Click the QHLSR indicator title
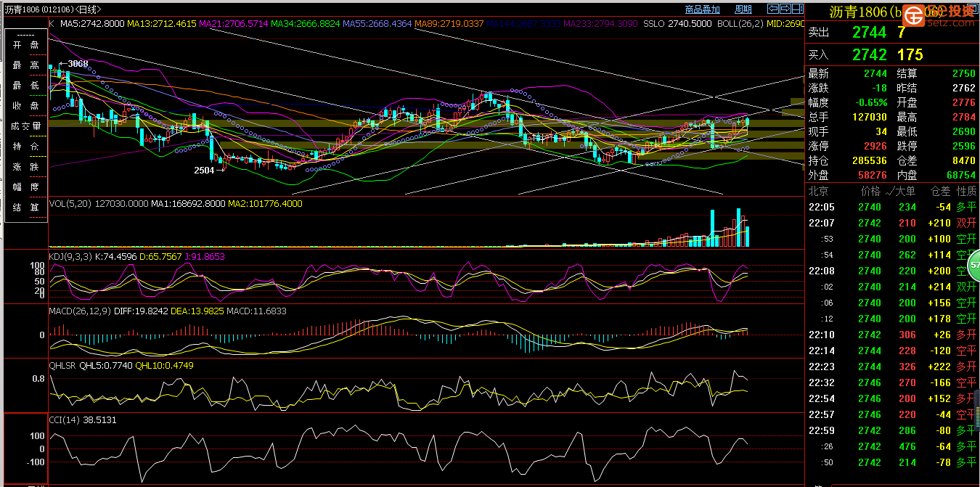The image size is (980, 487). (x=62, y=366)
